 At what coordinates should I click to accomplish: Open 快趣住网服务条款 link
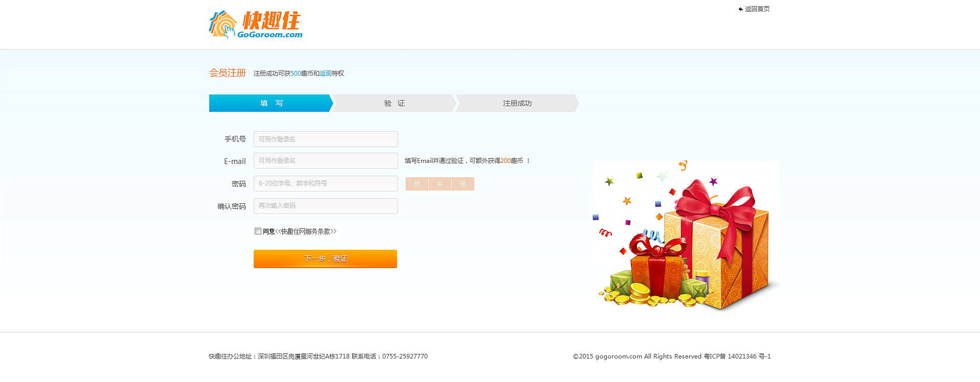(306, 231)
